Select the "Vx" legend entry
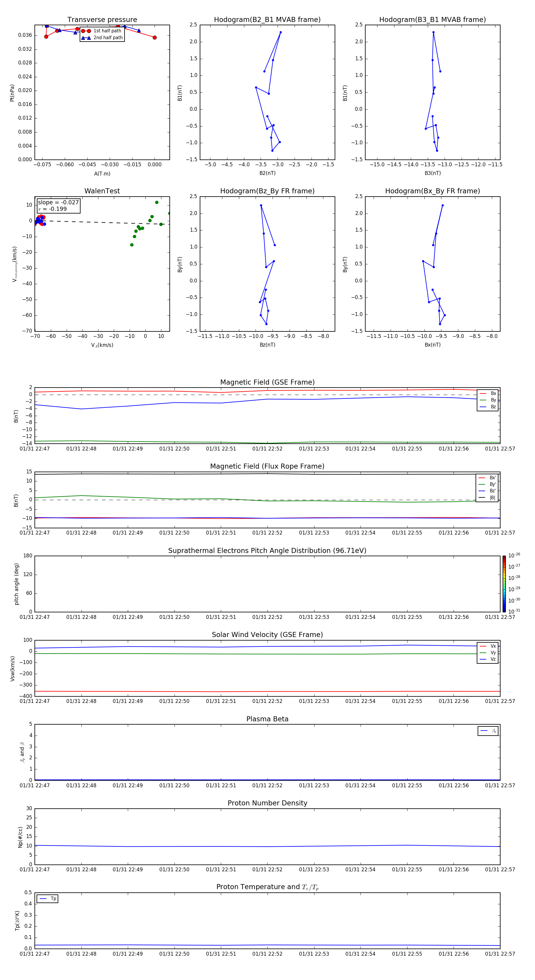The width and height of the screenshot is (535, 980). point(488,646)
